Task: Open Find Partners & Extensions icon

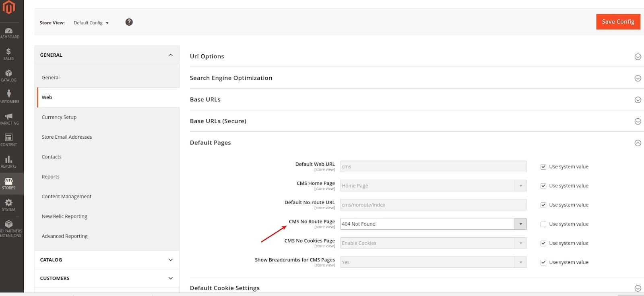Action: tap(9, 228)
